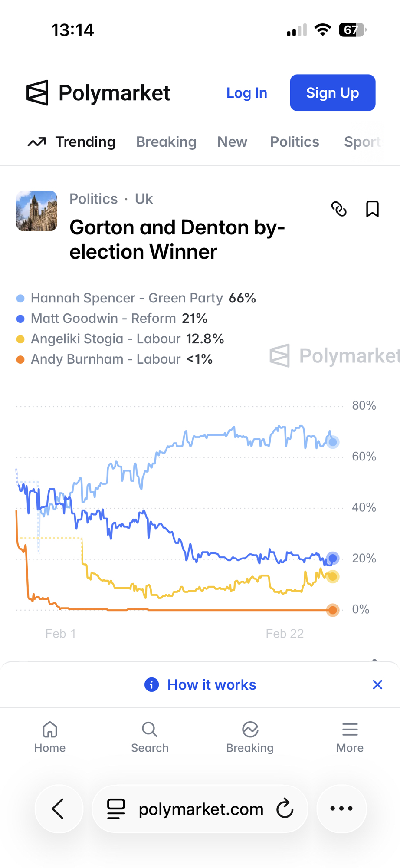
Task: Tap the Polymarket logo
Action: point(98,93)
